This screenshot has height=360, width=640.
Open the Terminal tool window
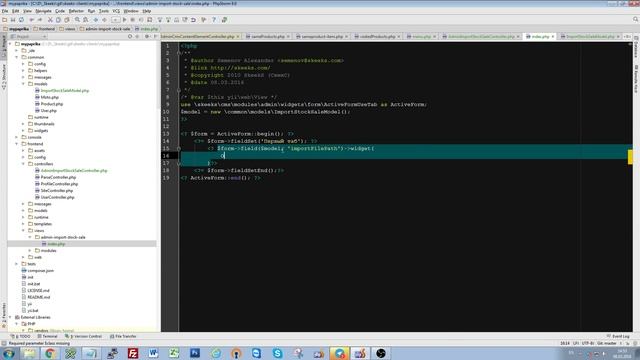pyautogui.click(x=47, y=336)
